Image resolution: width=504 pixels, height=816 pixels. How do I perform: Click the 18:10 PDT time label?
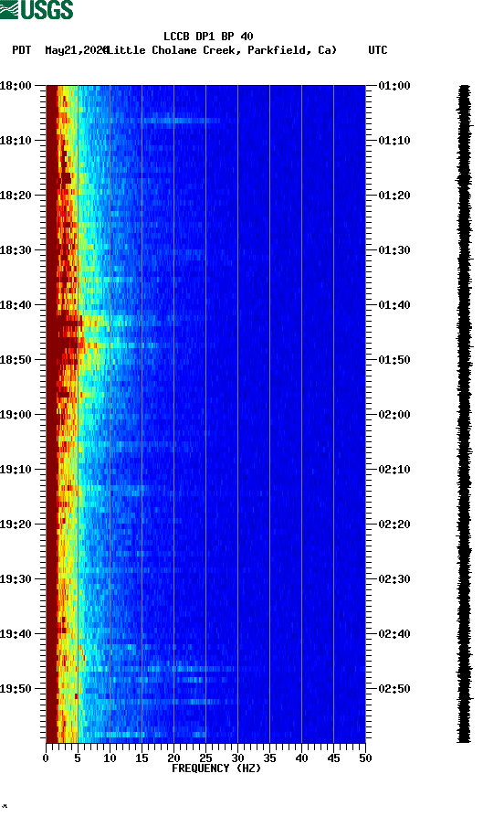[x=16, y=141]
